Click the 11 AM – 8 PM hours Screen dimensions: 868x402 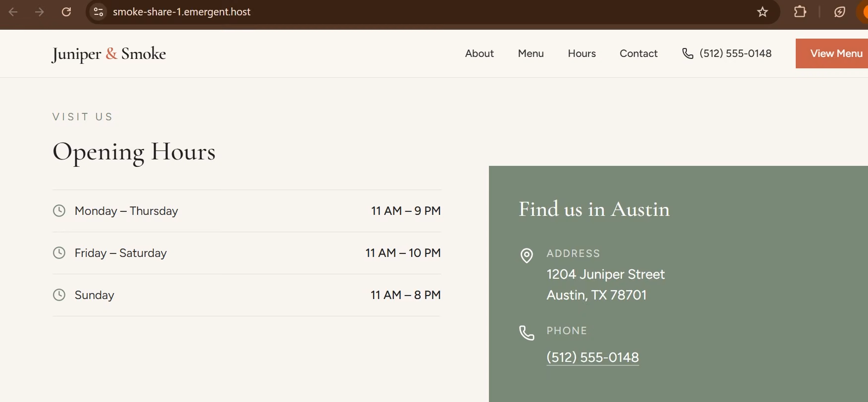point(405,295)
